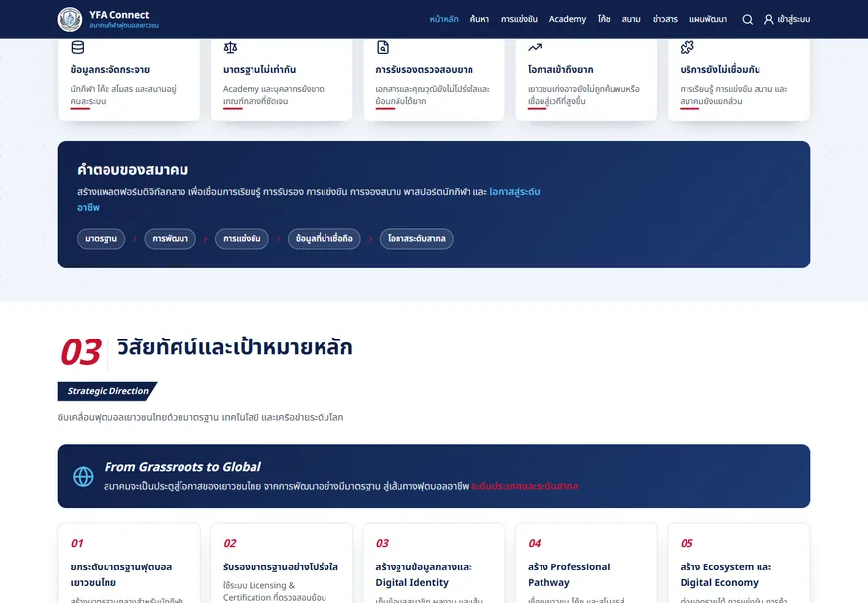868x603 pixels.
Task: Open the search magnifier icon in navbar
Action: 747,20
